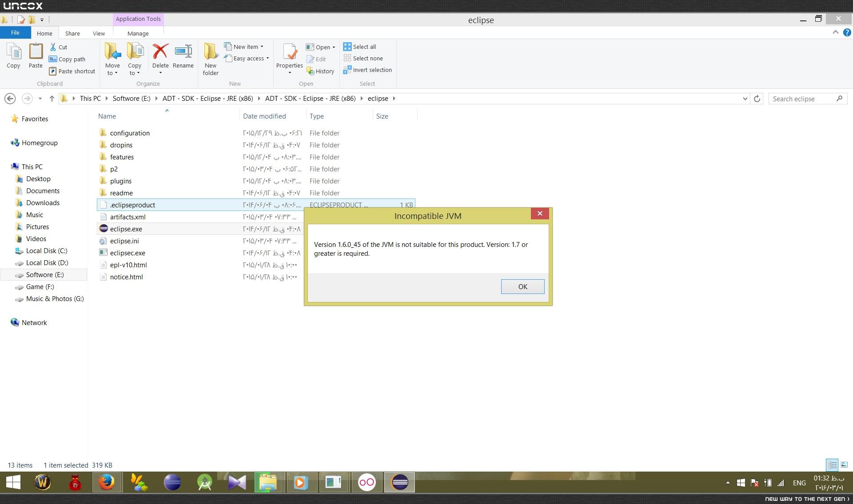Click Invert selection in the ribbon
The height and width of the screenshot is (504, 853).
pos(368,70)
